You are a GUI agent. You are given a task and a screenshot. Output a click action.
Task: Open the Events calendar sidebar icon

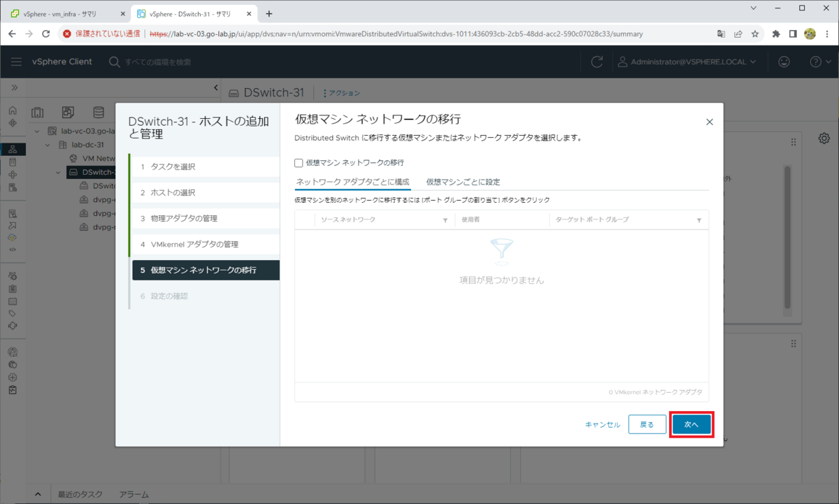(13, 301)
